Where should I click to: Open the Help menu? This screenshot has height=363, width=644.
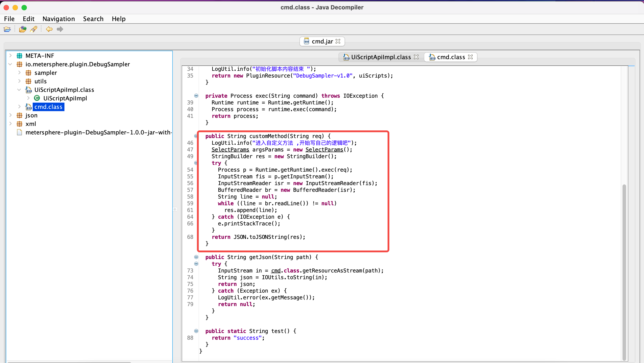pos(119,19)
